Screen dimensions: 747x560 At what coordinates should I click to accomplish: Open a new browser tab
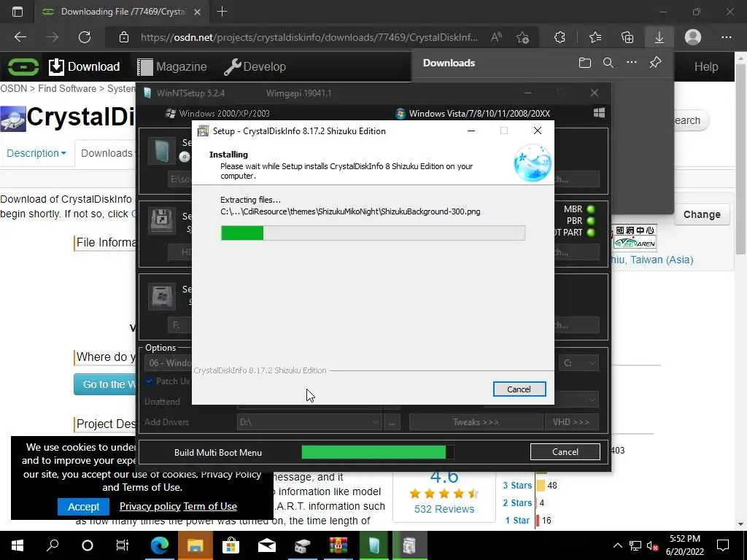click(222, 12)
